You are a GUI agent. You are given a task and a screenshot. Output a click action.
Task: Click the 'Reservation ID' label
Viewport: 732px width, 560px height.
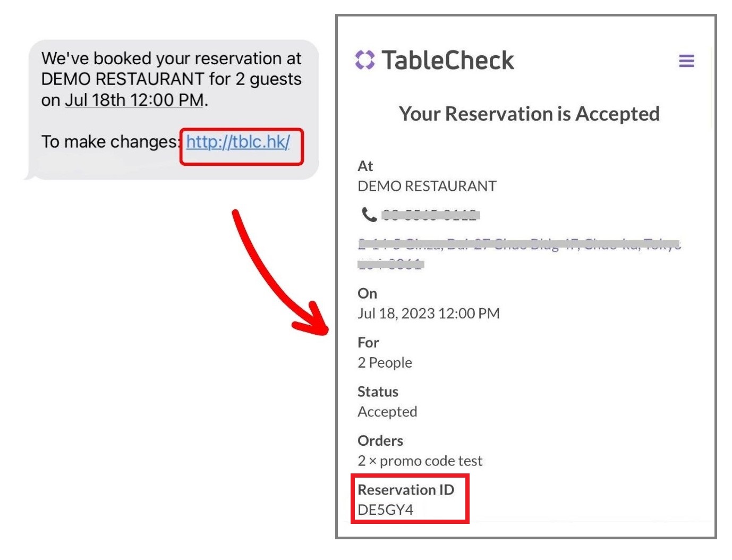point(406,489)
